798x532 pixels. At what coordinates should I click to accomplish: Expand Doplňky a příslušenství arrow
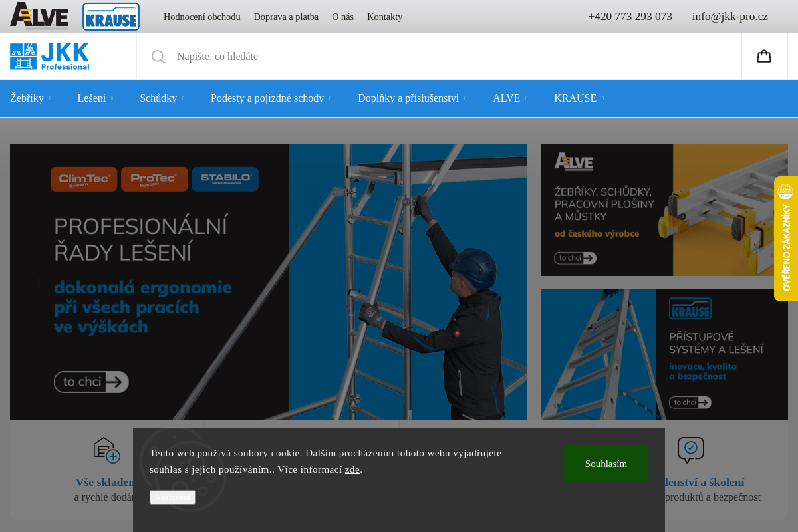(x=465, y=98)
